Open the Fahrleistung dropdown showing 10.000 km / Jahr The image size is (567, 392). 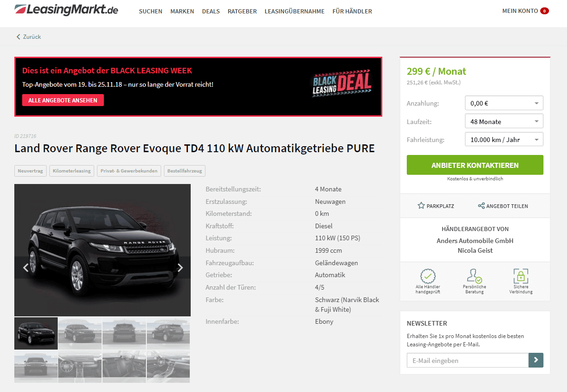pos(504,139)
